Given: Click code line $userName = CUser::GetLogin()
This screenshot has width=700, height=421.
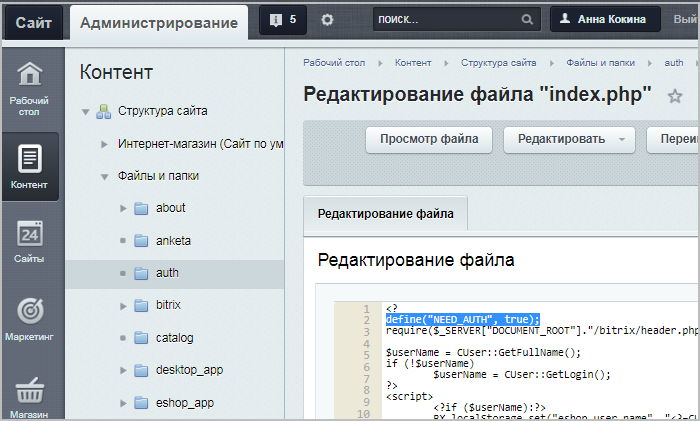Looking at the screenshot, I should [521, 375].
